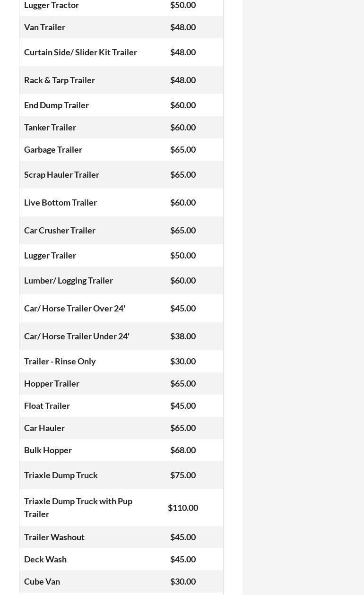Click Car Crusher Trailer label
The image size is (364, 595).
[x=60, y=231]
